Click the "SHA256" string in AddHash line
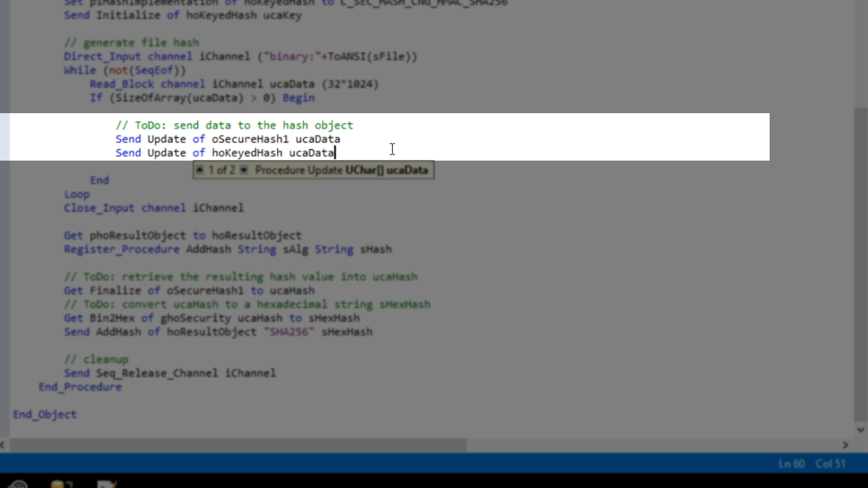Image resolution: width=868 pixels, height=488 pixels. point(289,332)
